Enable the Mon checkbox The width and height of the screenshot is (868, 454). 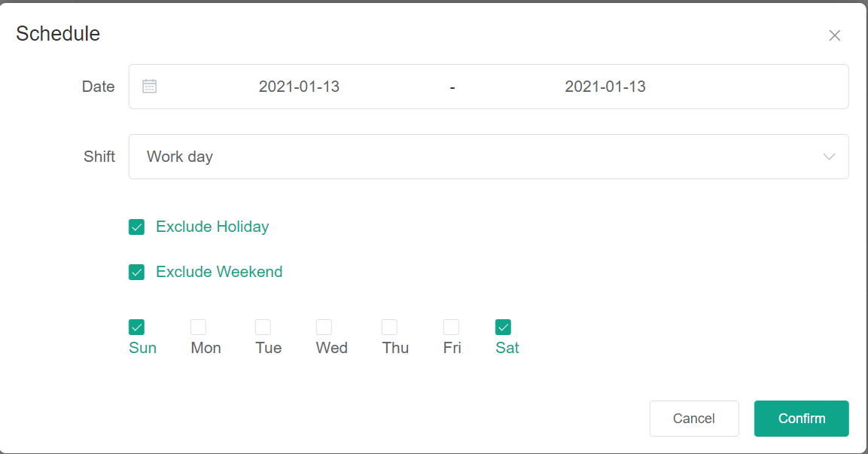pos(198,327)
